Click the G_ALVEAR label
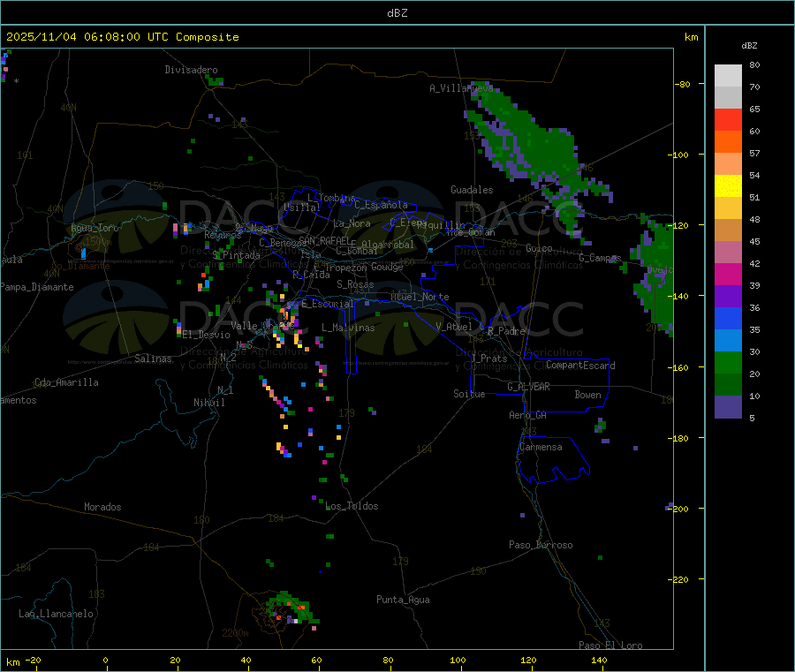Viewport: 795px width, 672px height. (528, 387)
